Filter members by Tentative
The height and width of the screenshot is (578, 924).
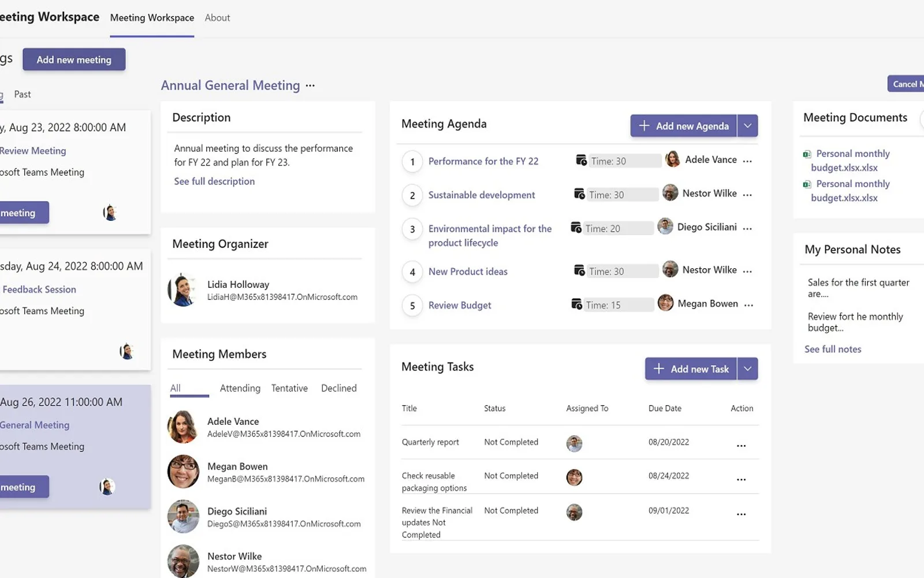[x=289, y=388]
